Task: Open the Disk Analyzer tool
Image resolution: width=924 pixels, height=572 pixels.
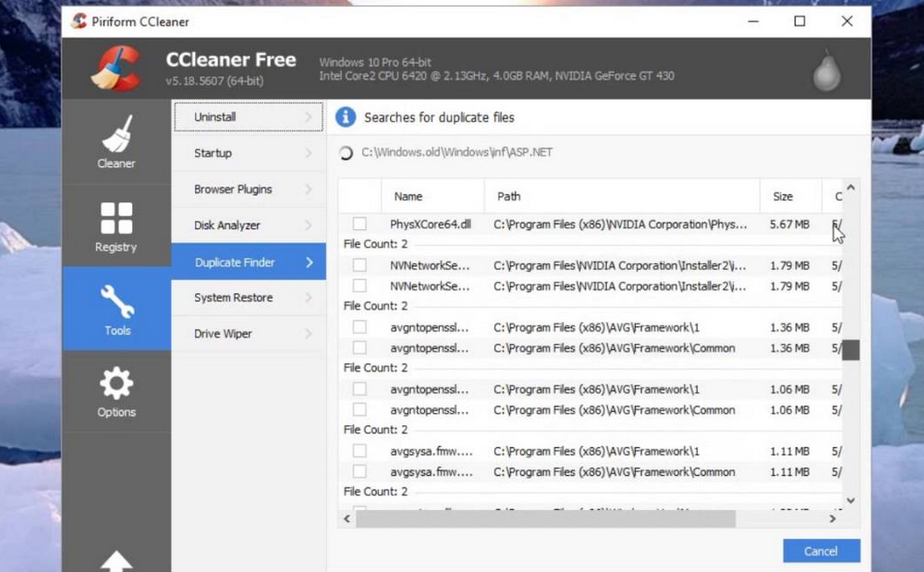Action: click(249, 225)
